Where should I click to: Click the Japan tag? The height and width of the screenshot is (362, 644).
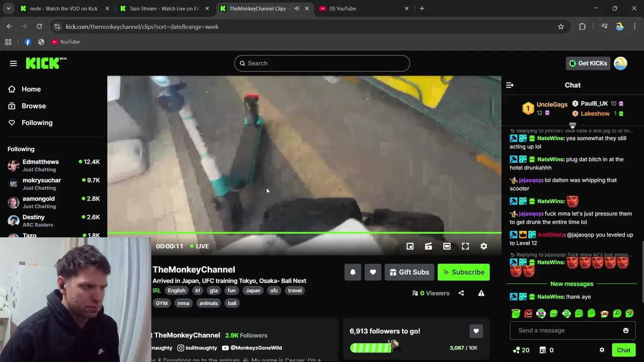coord(253,291)
